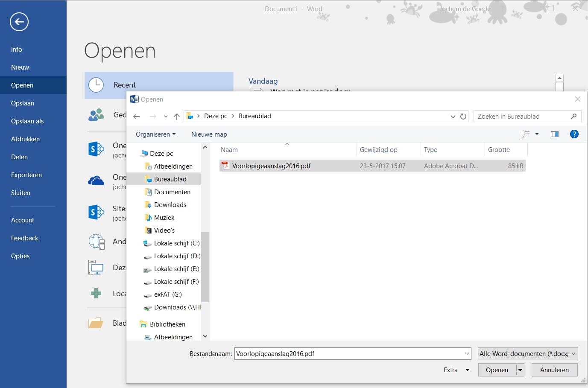Viewport: 588px width, 388px height.
Task: Select the This PC computer icon
Action: click(x=96, y=268)
